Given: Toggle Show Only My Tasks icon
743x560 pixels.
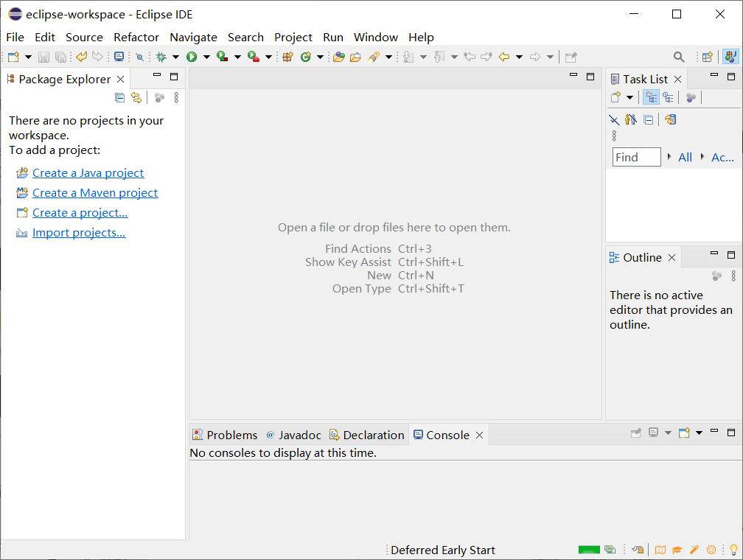Looking at the screenshot, I should click(x=631, y=119).
